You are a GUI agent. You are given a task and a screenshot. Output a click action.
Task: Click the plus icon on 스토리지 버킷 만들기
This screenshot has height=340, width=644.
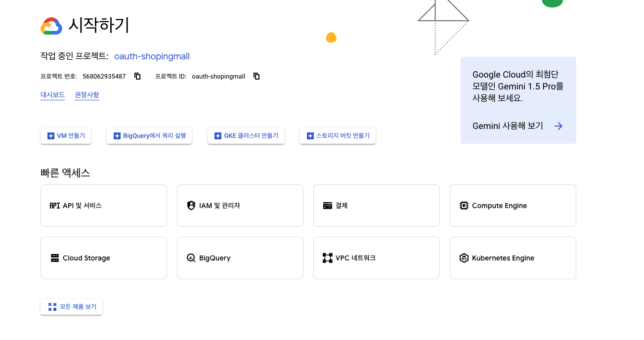[x=310, y=136]
